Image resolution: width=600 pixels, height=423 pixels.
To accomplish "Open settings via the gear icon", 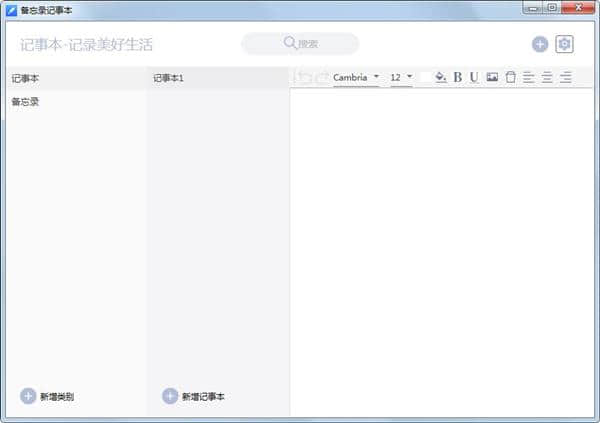I will pyautogui.click(x=564, y=44).
